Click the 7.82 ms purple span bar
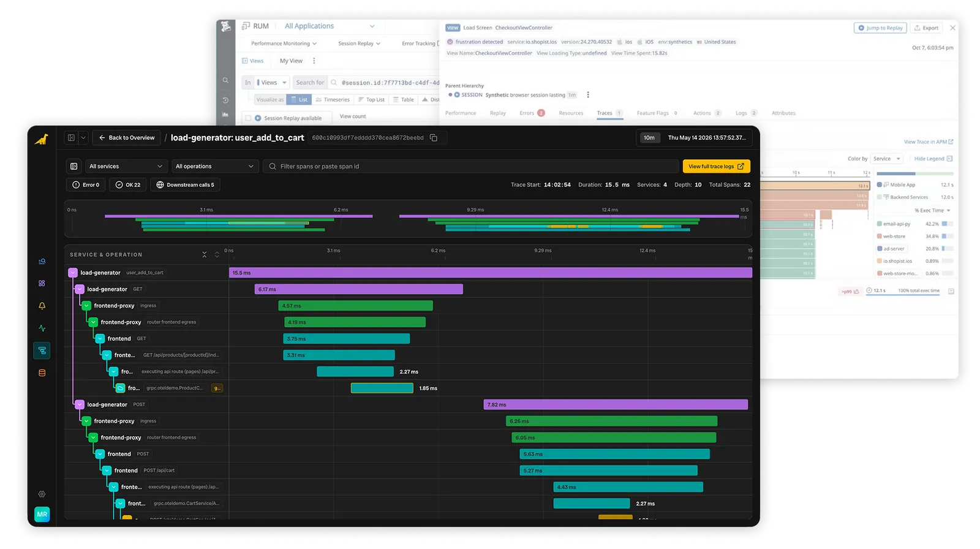The image size is (980, 549). tap(616, 404)
